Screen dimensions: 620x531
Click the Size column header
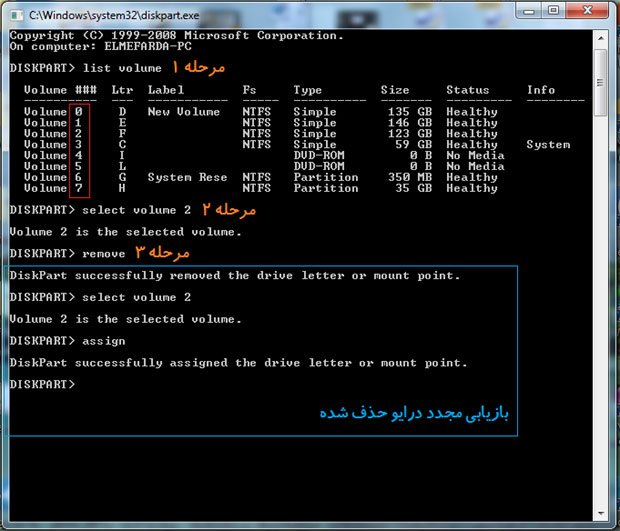pos(395,90)
